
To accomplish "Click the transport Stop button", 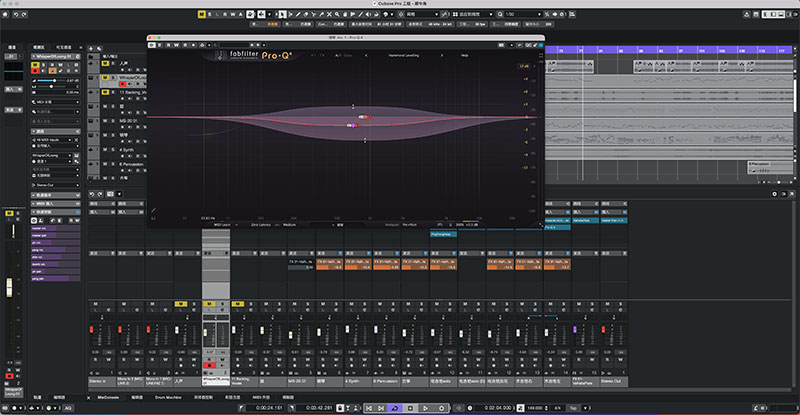I will click(410, 408).
